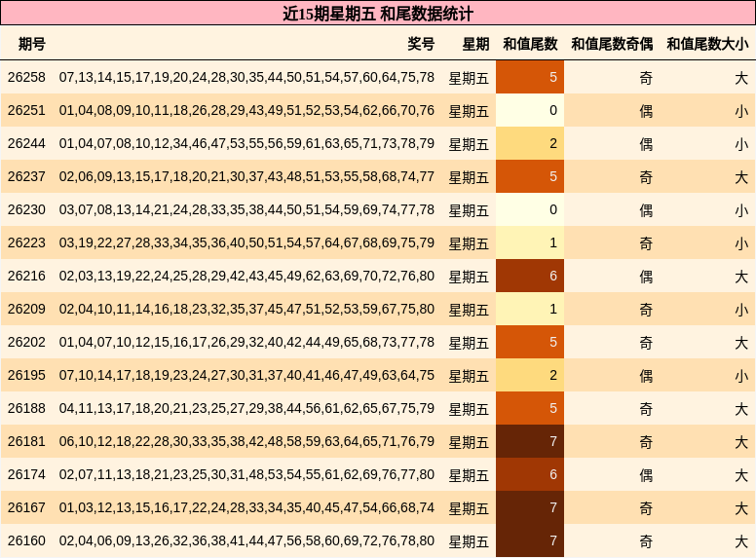The image size is (756, 558).
Task: Click the tail value 7 cell in row 26160
Action: pyautogui.click(x=530, y=540)
